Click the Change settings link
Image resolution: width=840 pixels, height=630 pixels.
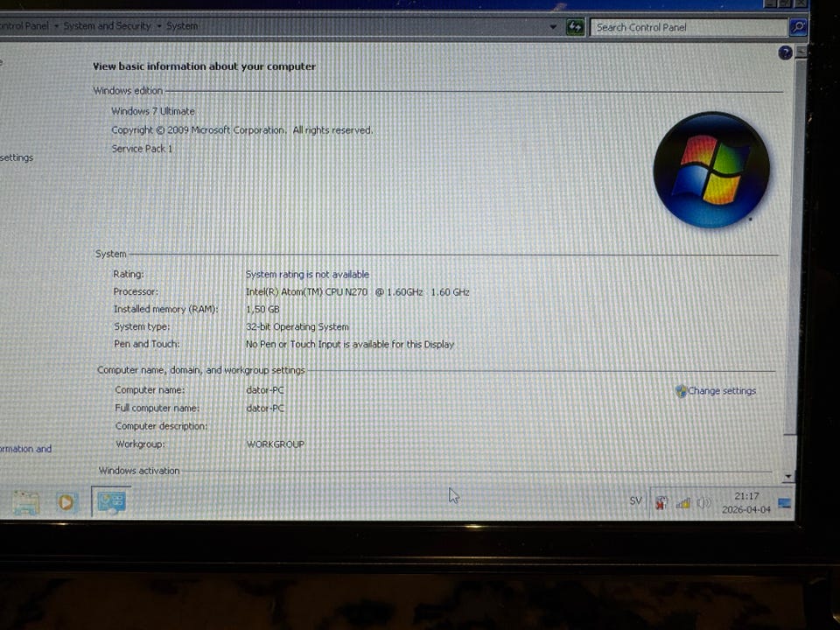[x=722, y=391]
